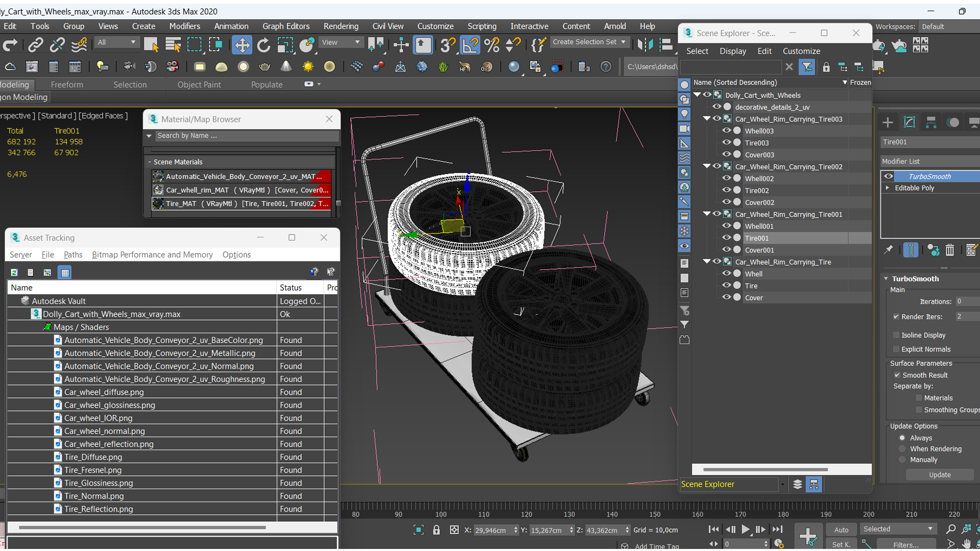
Task: Click the Bind to Space Warp icon
Action: pos(79,45)
